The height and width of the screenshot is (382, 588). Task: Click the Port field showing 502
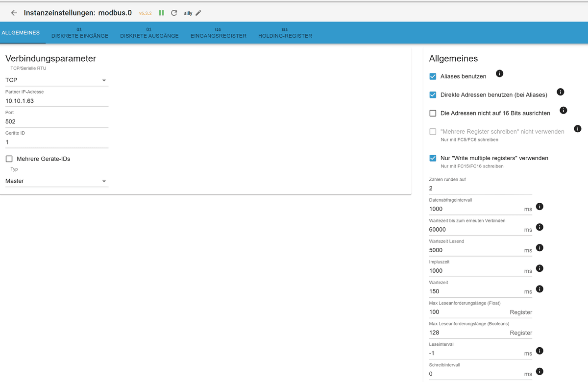point(57,121)
